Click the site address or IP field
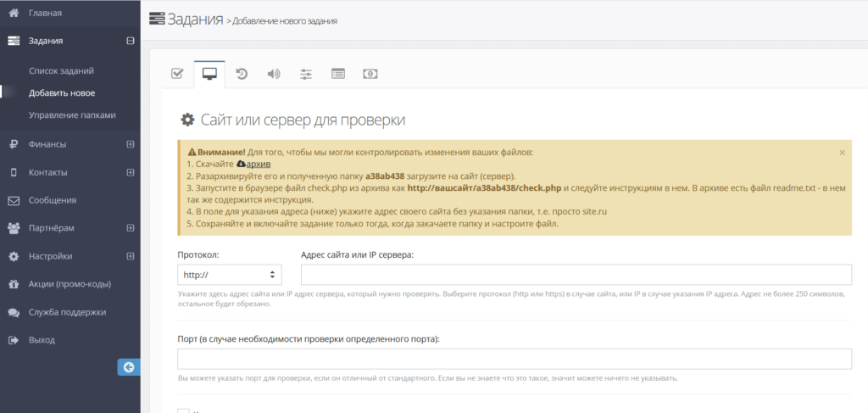This screenshot has width=868, height=413. pos(576,275)
